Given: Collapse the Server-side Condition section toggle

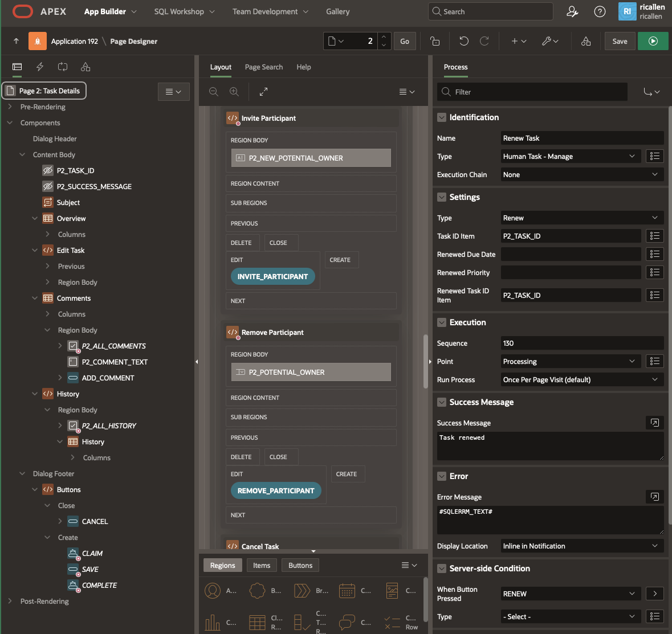Looking at the screenshot, I should 442,568.
